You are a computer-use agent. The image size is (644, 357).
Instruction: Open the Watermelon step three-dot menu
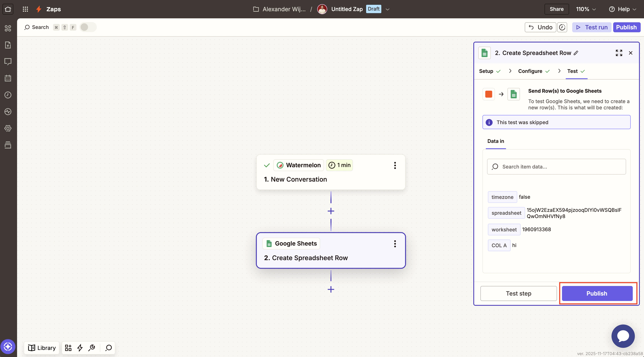395,165
